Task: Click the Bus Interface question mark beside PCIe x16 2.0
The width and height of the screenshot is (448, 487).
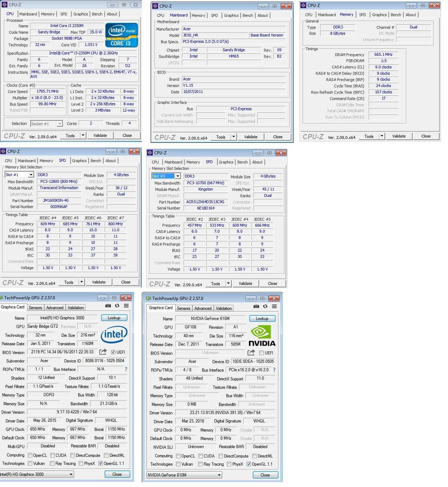Action: click(274, 370)
